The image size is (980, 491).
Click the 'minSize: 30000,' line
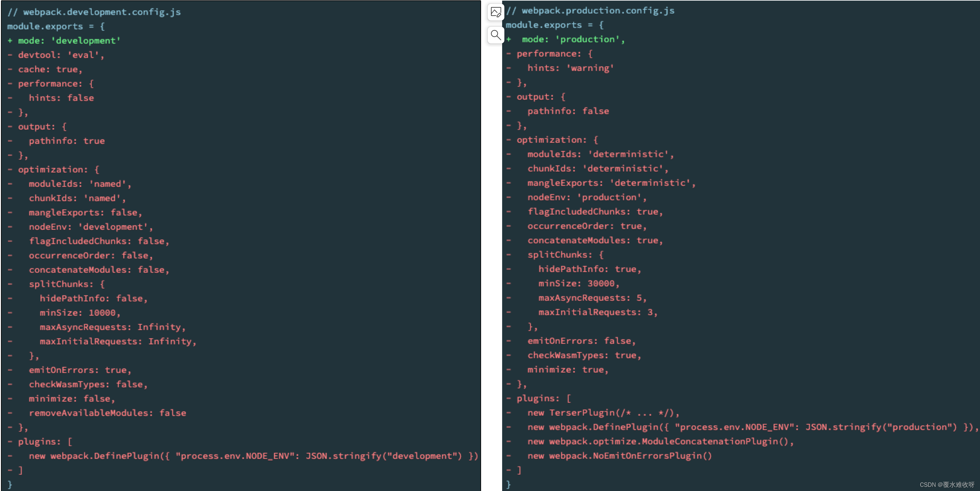(x=579, y=284)
